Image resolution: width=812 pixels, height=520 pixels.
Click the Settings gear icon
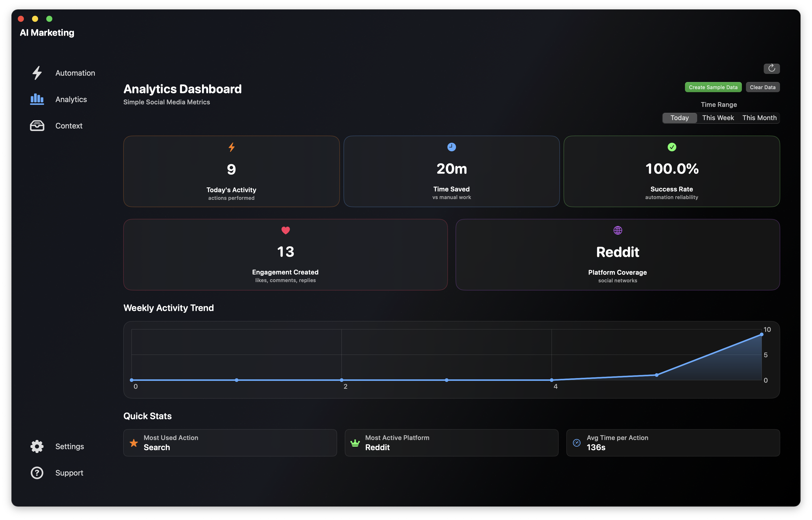coord(37,446)
